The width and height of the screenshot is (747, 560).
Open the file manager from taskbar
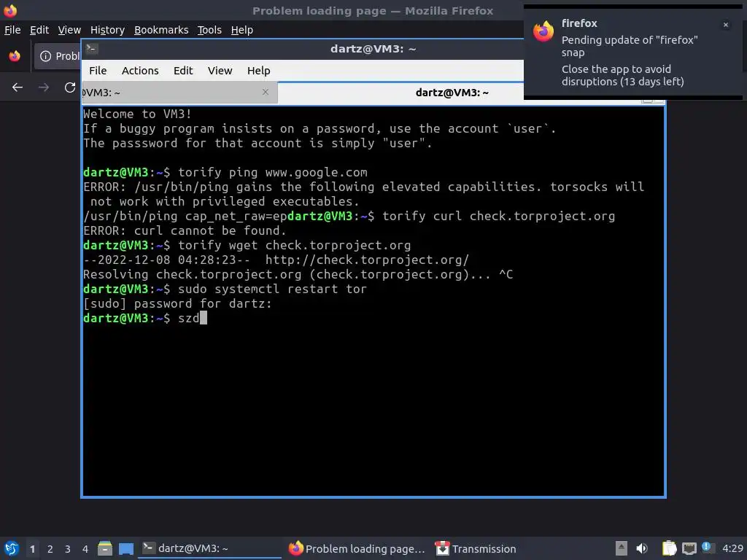[x=105, y=548]
